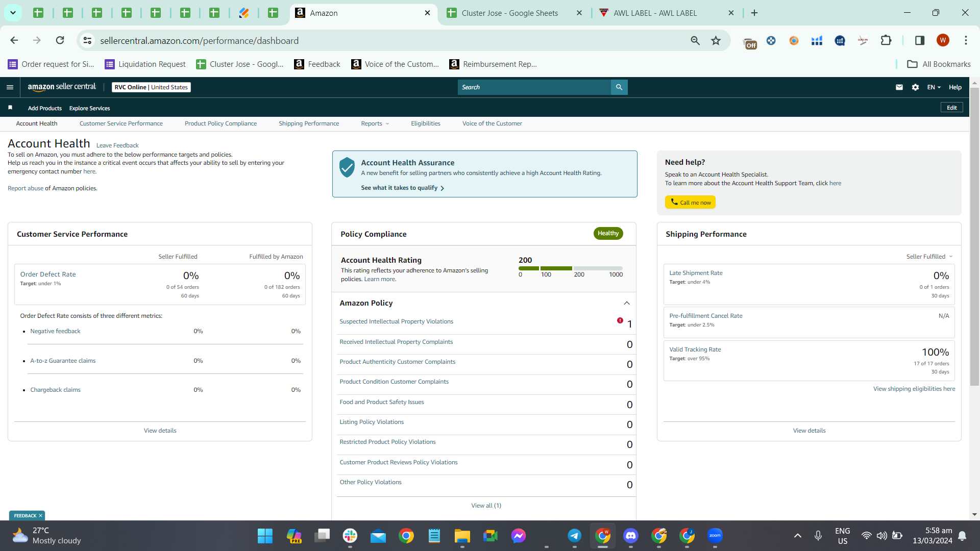Click the browser address bar URL
This screenshot has width=980, height=551.
tap(200, 41)
